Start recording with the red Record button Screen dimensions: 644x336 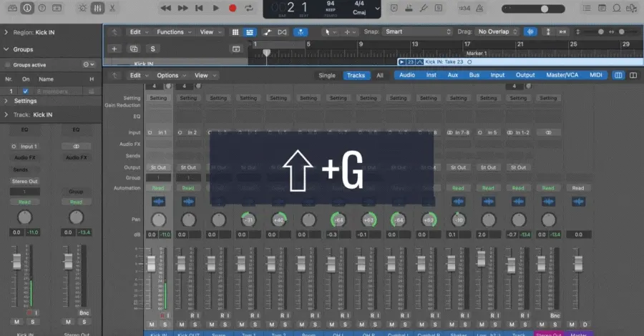(233, 8)
